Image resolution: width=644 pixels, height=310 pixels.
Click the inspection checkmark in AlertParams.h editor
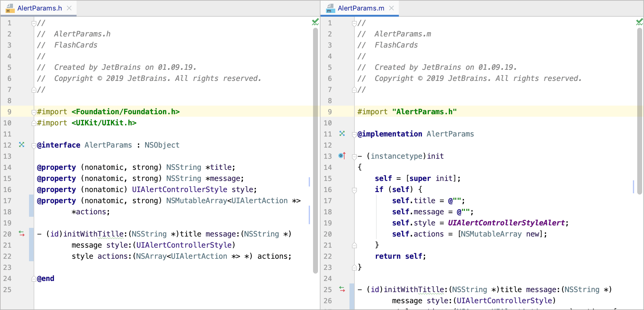click(315, 22)
